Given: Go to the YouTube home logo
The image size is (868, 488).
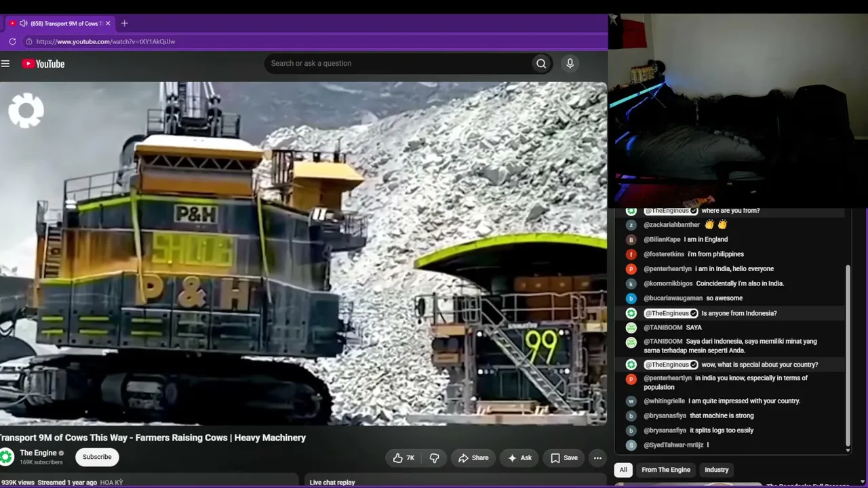Looking at the screenshot, I should click(43, 64).
